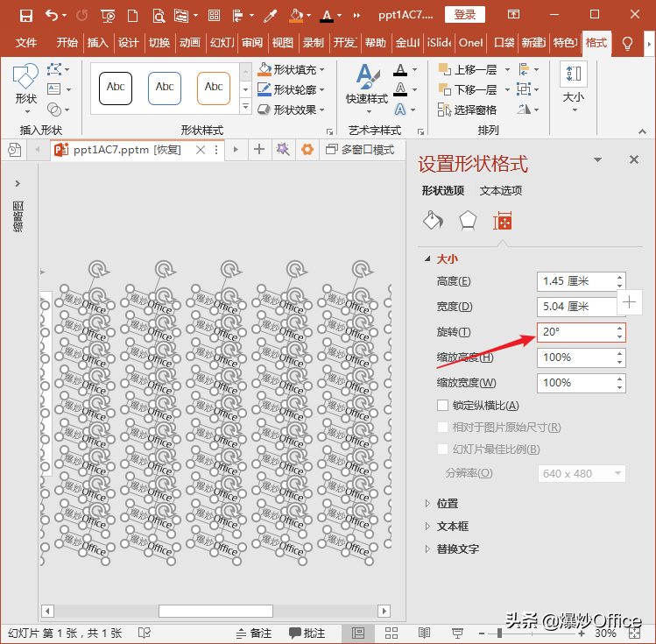Click the print preview magnifier icon

coord(159,16)
